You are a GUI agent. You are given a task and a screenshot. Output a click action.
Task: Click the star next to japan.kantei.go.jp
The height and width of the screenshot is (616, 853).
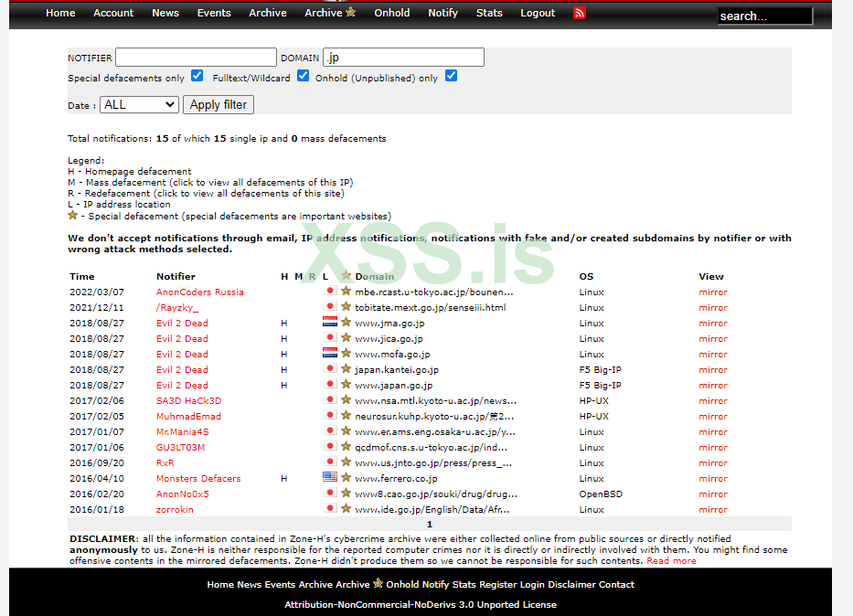346,368
